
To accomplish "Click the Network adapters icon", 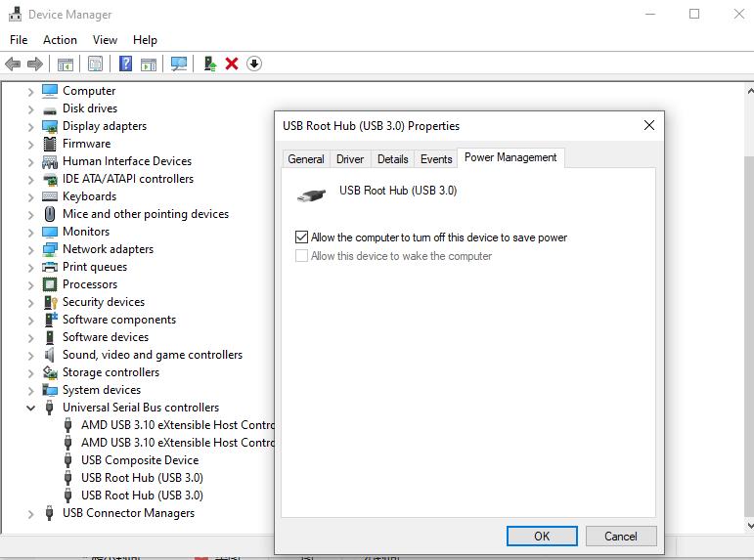I will [x=50, y=249].
